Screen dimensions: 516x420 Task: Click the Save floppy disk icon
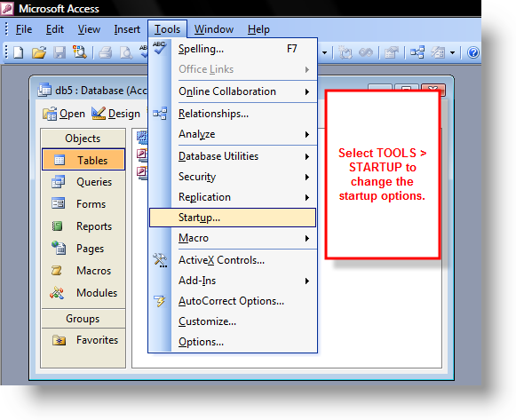tap(60, 52)
